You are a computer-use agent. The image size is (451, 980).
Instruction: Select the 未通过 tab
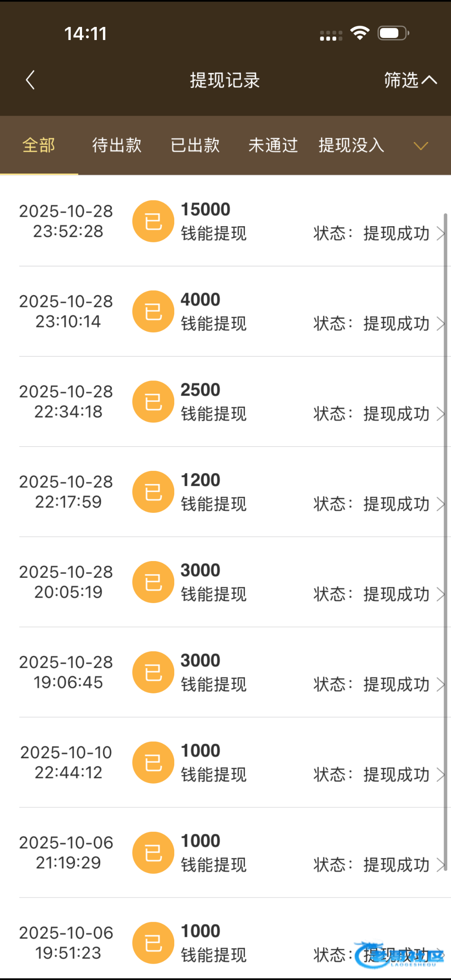[x=273, y=146]
